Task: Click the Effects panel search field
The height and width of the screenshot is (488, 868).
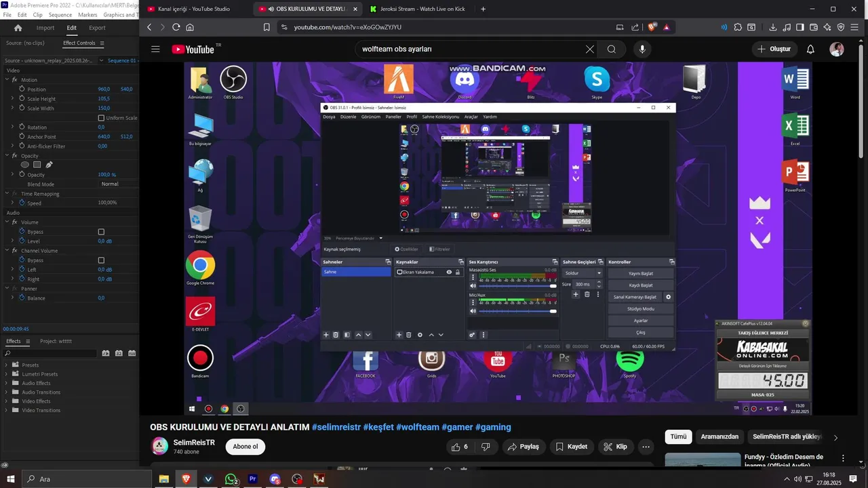Action: point(51,353)
